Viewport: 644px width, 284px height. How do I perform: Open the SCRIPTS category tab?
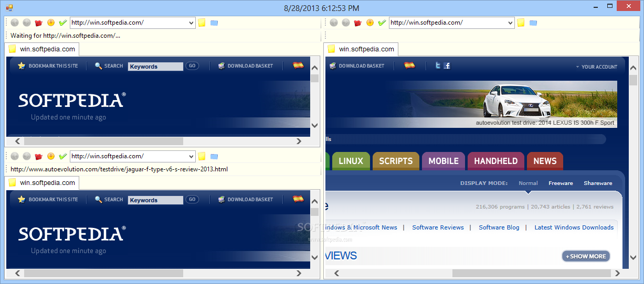[x=396, y=161]
